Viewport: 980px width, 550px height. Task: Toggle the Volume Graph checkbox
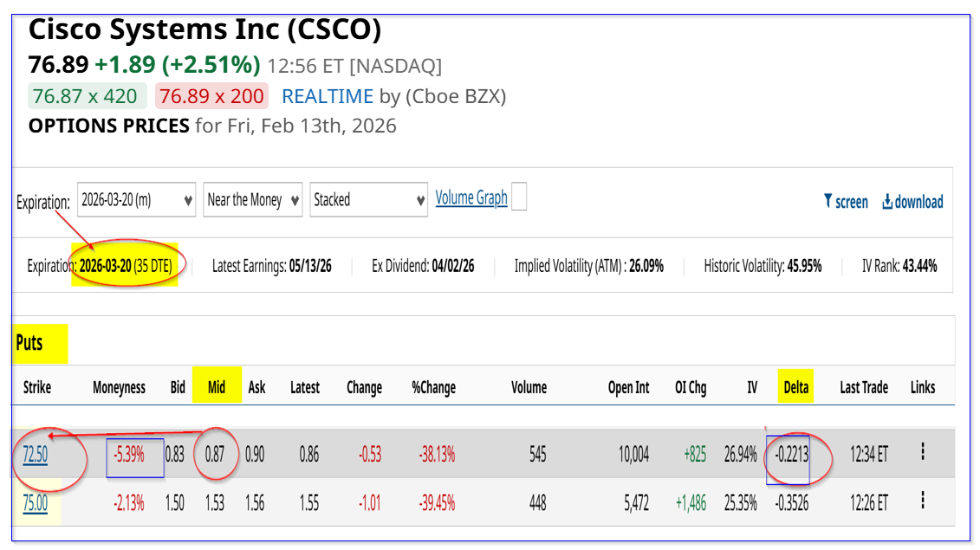pos(519,197)
